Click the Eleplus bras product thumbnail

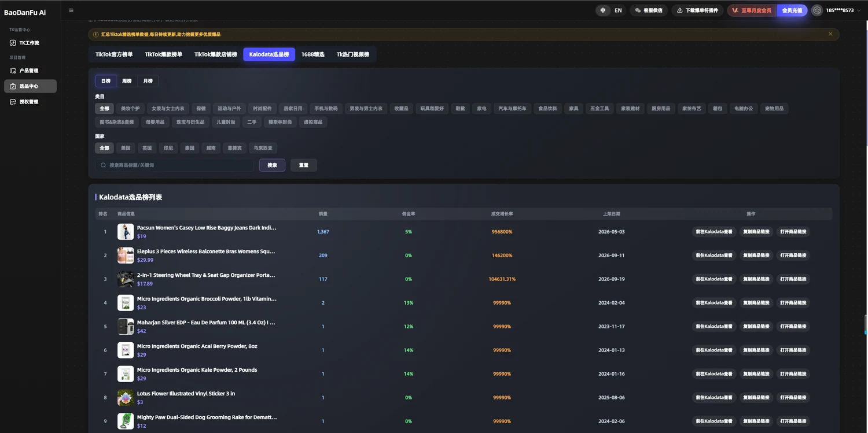pos(126,256)
